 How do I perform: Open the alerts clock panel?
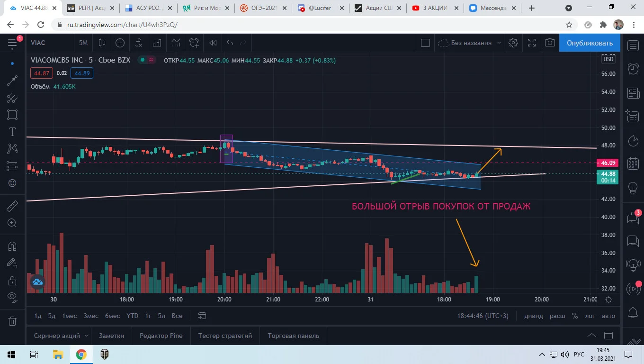click(x=633, y=69)
